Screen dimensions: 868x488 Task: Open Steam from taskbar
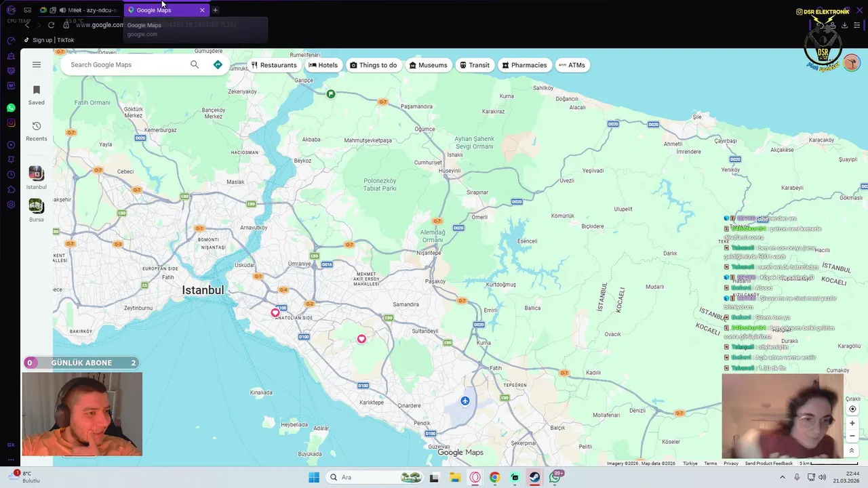pyautogui.click(x=534, y=477)
